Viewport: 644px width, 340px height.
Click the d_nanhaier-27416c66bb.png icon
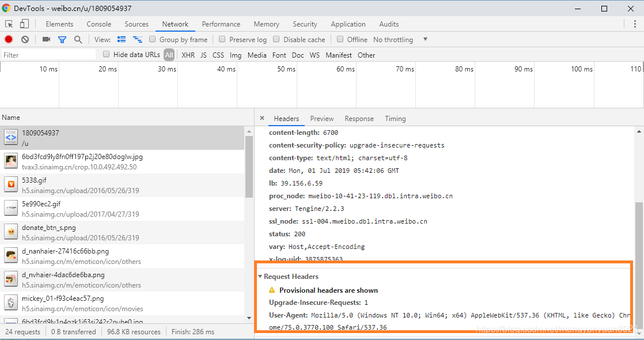click(11, 256)
